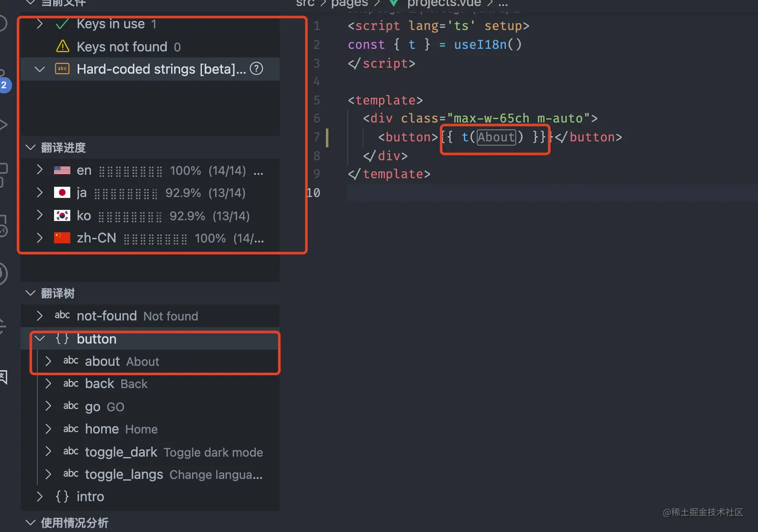Screen dimensions: 758x532
Task: Click the abc icon beside toggle_langs
Action: pos(71,473)
